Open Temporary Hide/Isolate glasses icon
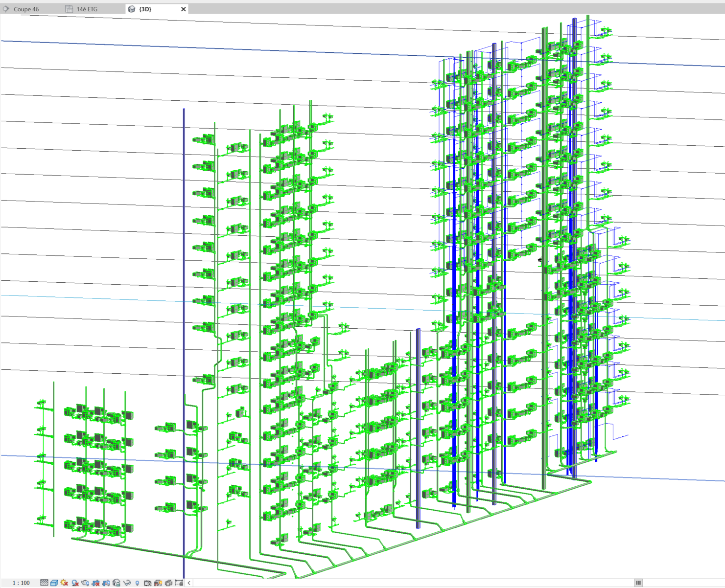The image size is (725, 588). click(x=127, y=583)
